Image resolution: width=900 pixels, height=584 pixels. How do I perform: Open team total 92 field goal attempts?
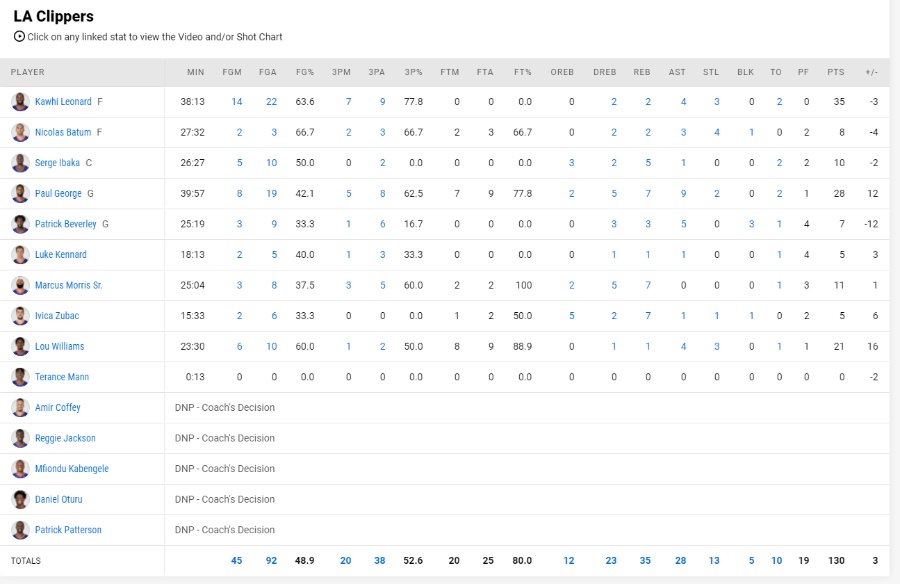[x=271, y=560]
